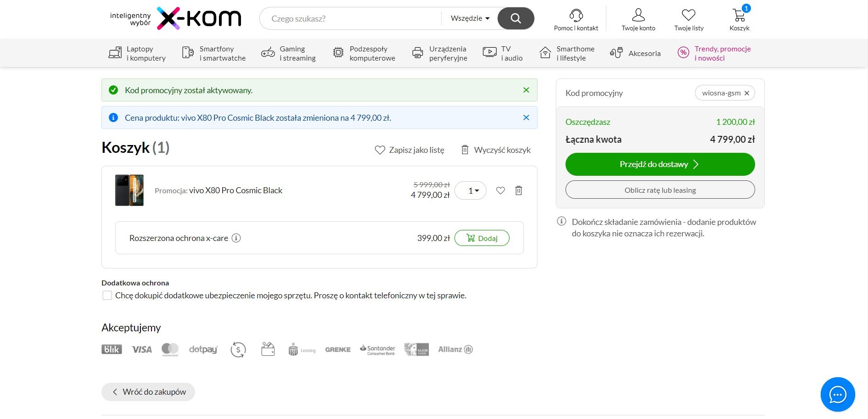Open vivo X80 Pro Cosmic Black link
The image size is (868, 419).
[x=235, y=190]
